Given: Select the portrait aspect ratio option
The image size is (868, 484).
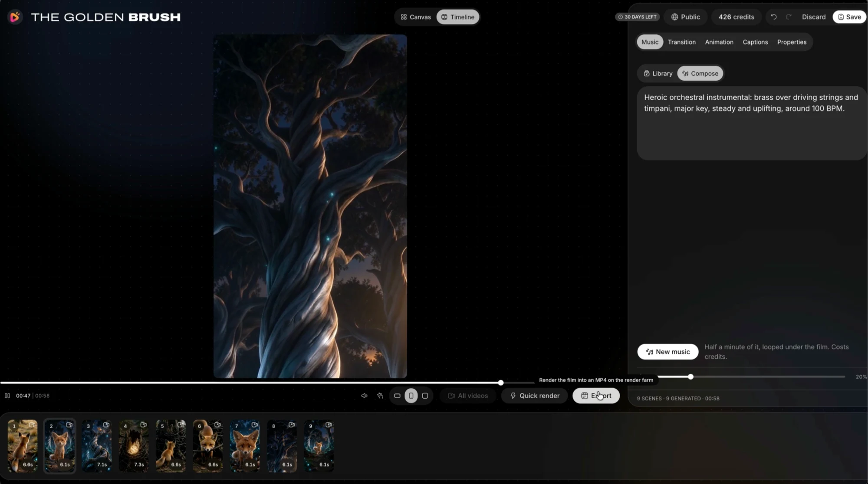Looking at the screenshot, I should point(411,396).
